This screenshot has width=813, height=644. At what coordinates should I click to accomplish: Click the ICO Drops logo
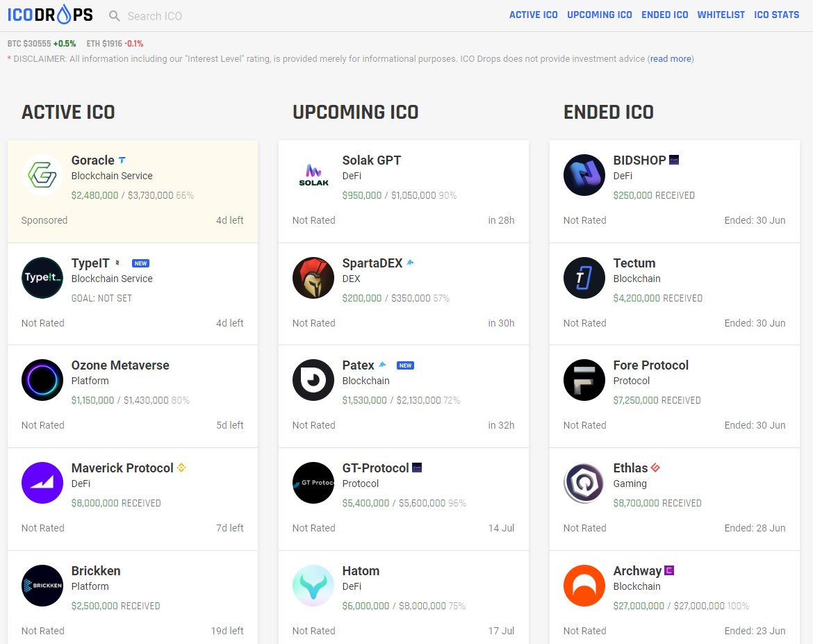click(50, 15)
